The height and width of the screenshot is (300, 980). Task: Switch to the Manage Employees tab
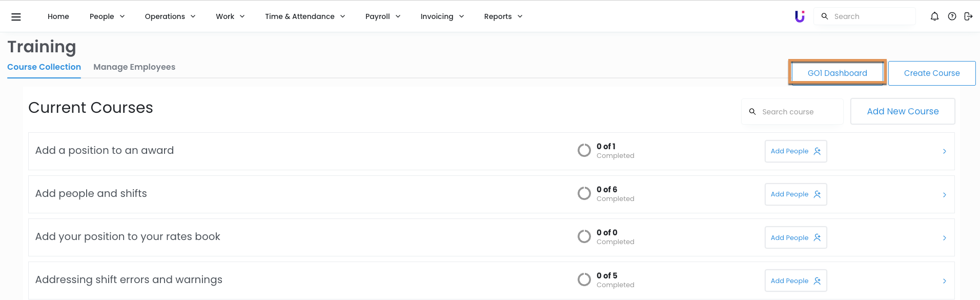click(x=134, y=67)
